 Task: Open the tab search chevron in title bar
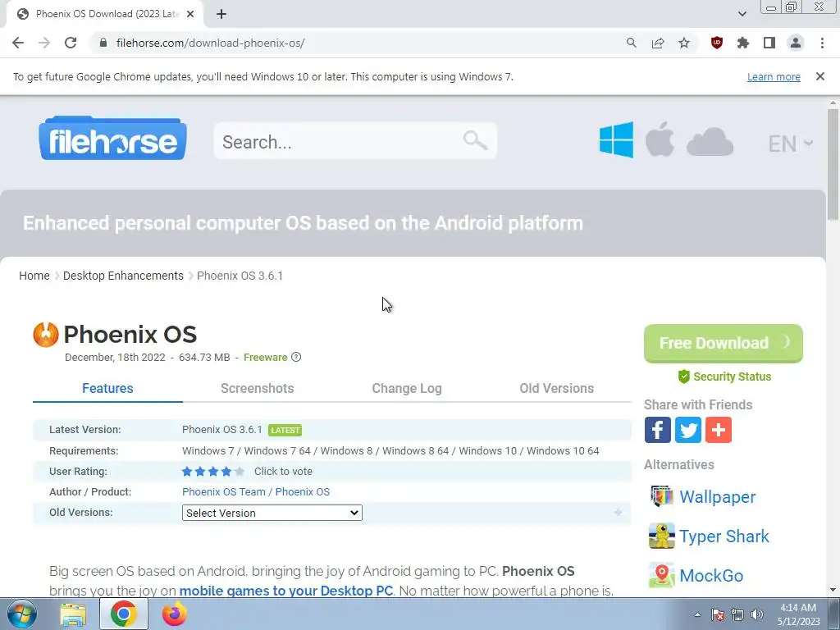tap(742, 14)
